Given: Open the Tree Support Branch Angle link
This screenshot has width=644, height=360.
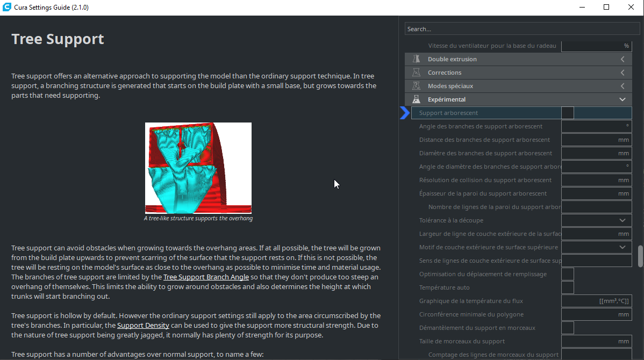Looking at the screenshot, I should (206, 277).
